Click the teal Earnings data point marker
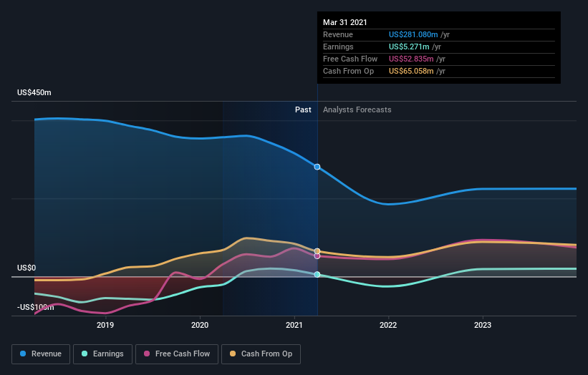The width and height of the screenshot is (588, 375). point(317,275)
